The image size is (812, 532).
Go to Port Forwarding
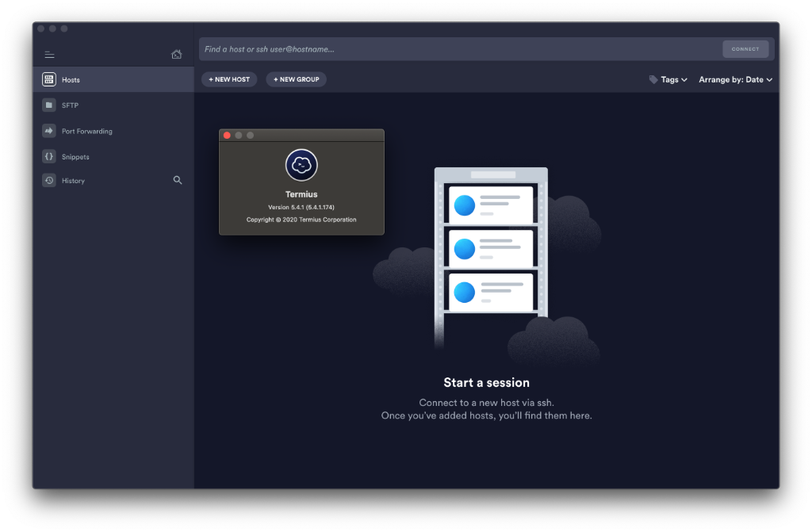(x=113, y=131)
